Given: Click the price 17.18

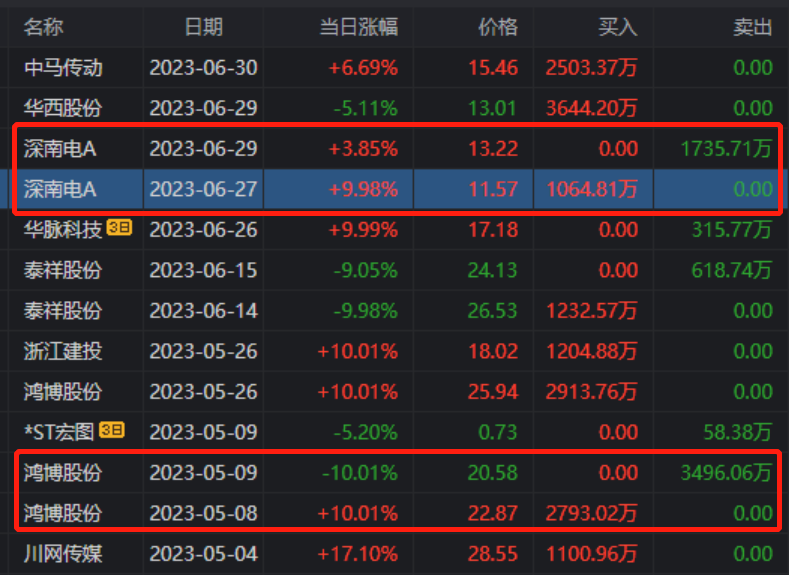Looking at the screenshot, I should (x=493, y=230).
